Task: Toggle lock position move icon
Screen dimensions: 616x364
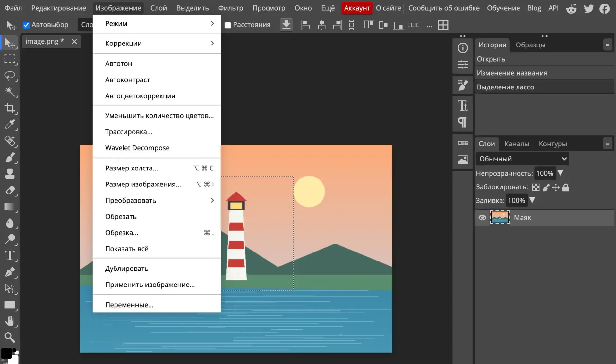Action: click(556, 187)
